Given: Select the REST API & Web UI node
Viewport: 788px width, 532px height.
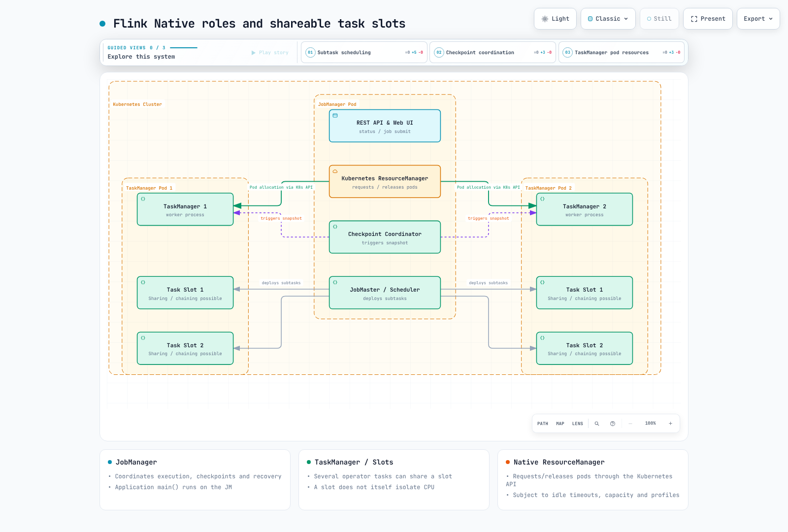Looking at the screenshot, I should [x=385, y=126].
